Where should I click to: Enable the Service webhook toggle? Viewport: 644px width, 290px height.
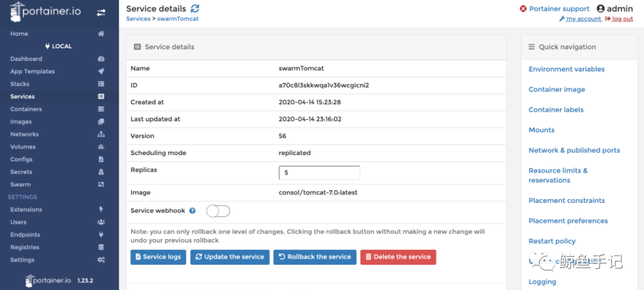point(218,211)
